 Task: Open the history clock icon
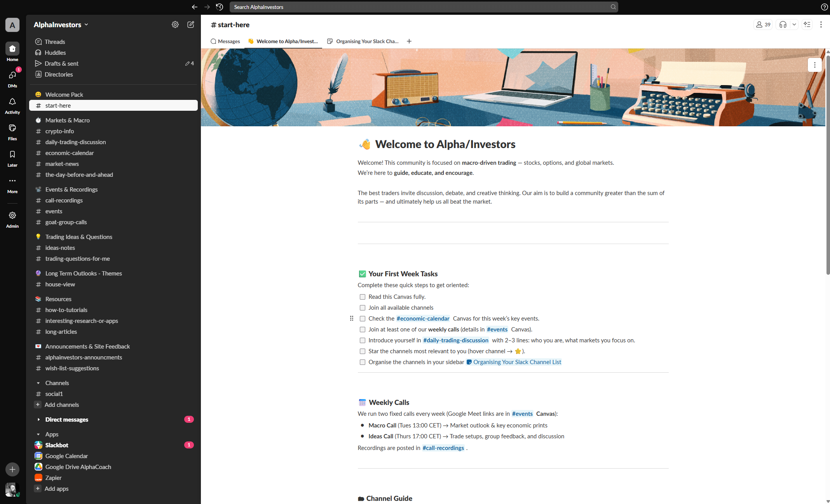[220, 7]
